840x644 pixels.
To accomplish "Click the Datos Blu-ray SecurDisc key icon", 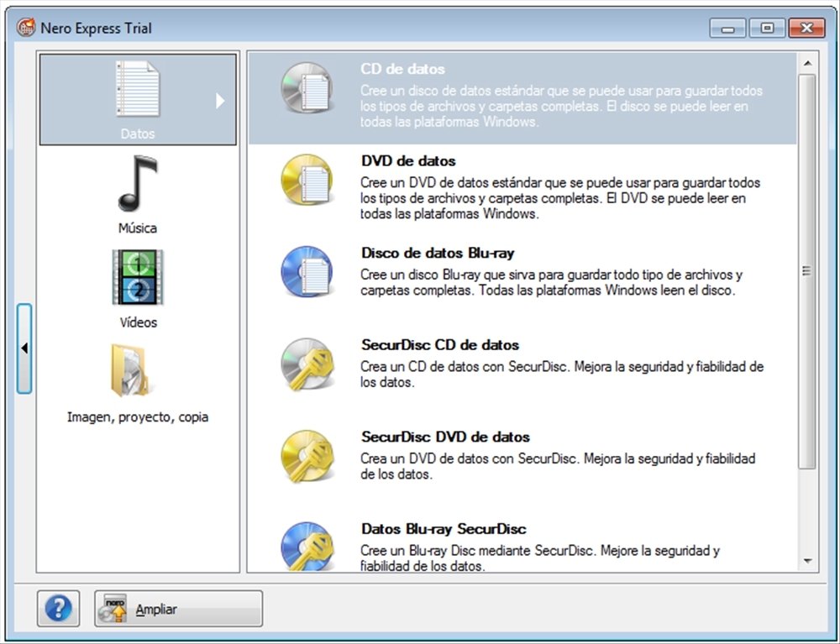I will tap(307, 546).
